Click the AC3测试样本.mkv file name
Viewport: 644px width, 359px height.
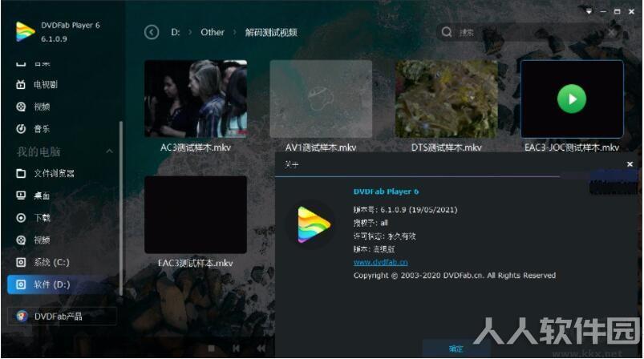[196, 147]
